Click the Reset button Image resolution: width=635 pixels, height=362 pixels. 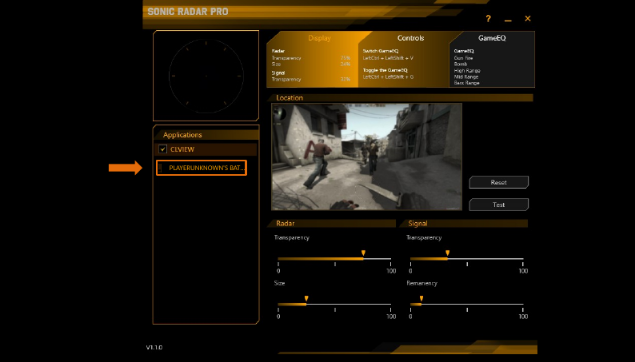(x=499, y=182)
